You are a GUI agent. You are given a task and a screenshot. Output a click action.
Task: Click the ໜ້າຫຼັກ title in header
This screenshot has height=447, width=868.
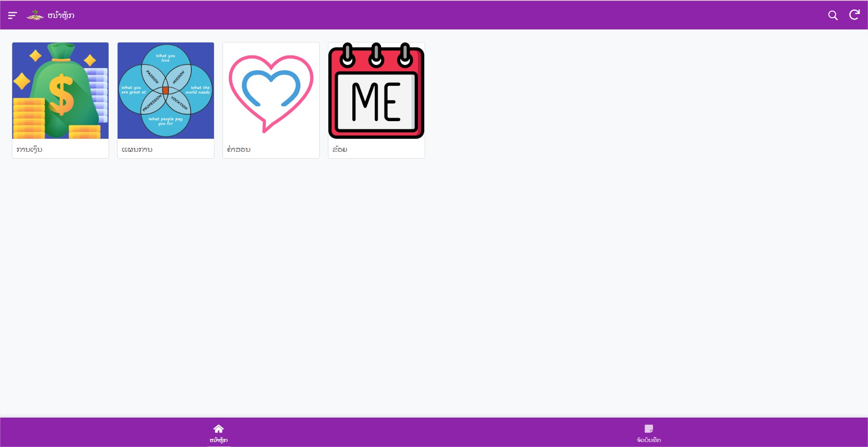(x=61, y=15)
